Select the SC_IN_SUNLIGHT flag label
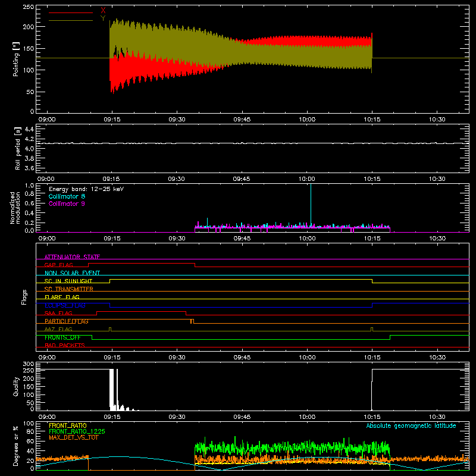The image size is (476, 476). point(68,281)
